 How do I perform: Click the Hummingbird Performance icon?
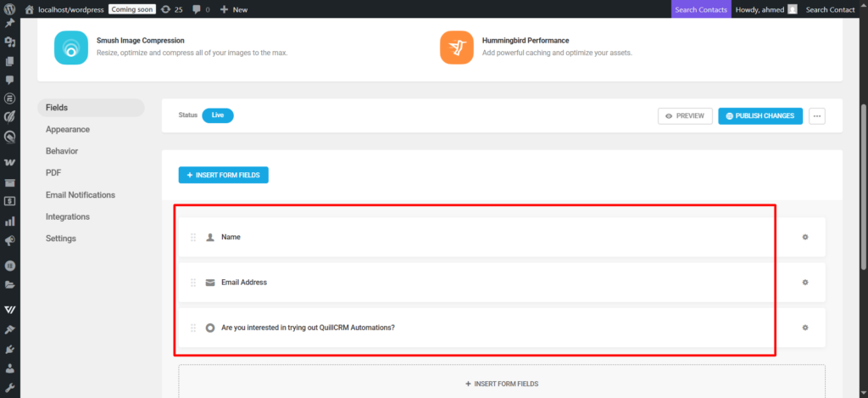click(x=456, y=48)
